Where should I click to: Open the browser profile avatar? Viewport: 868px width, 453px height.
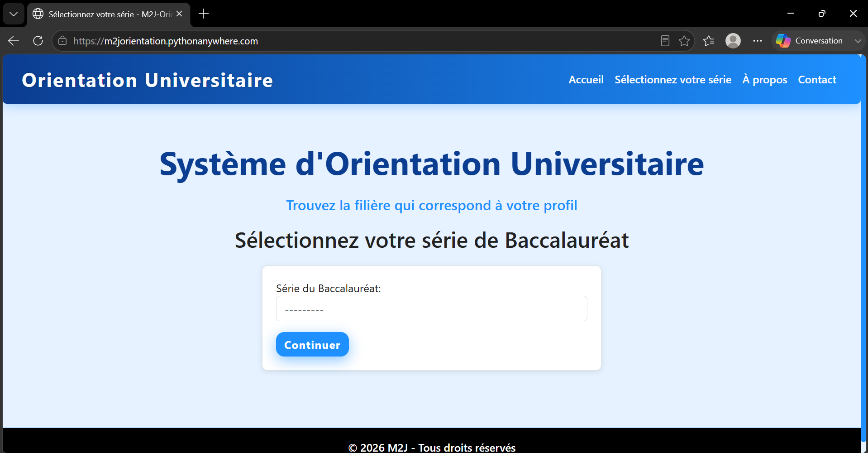coord(733,41)
